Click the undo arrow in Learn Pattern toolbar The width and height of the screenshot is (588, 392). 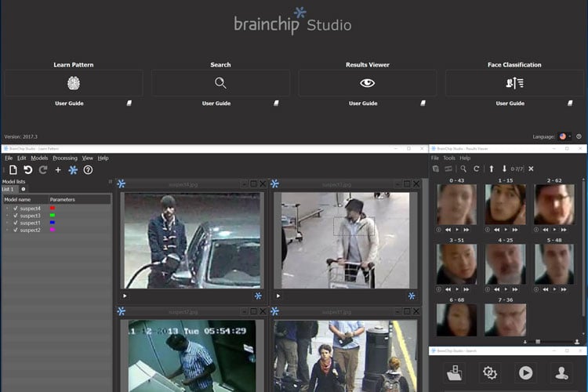tap(27, 169)
